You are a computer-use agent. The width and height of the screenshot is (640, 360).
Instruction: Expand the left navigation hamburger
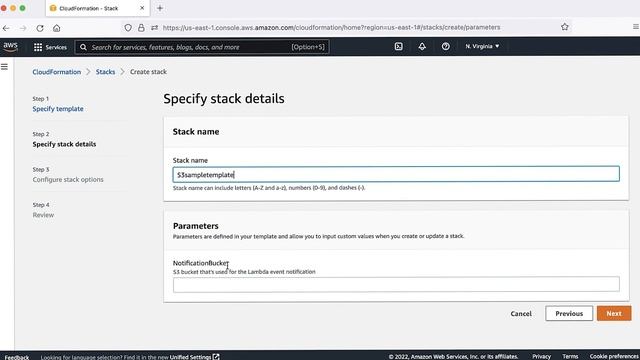click(x=4, y=67)
